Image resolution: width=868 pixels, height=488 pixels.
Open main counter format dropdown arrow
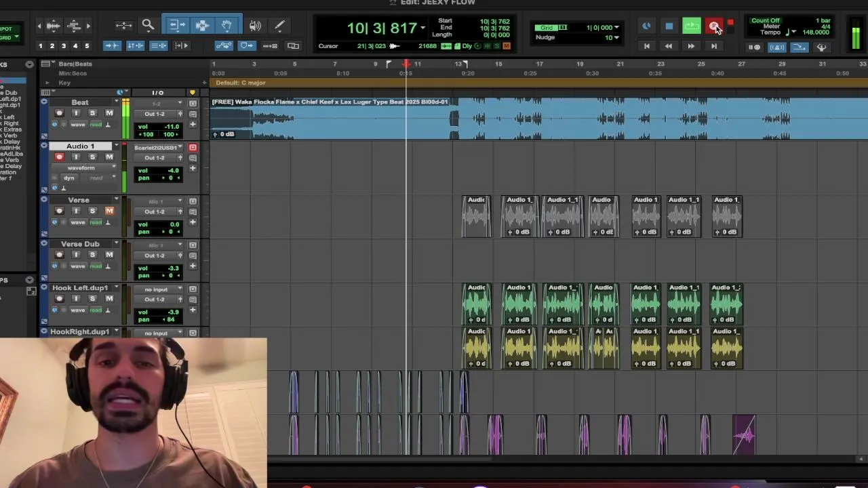click(422, 28)
